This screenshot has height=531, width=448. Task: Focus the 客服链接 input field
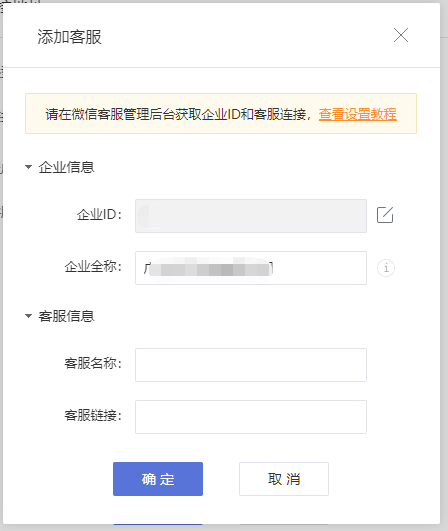pos(251,417)
